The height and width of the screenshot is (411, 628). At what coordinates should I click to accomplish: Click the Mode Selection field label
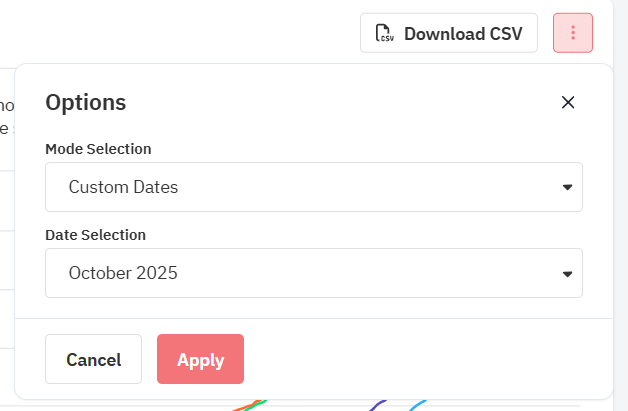coord(98,149)
